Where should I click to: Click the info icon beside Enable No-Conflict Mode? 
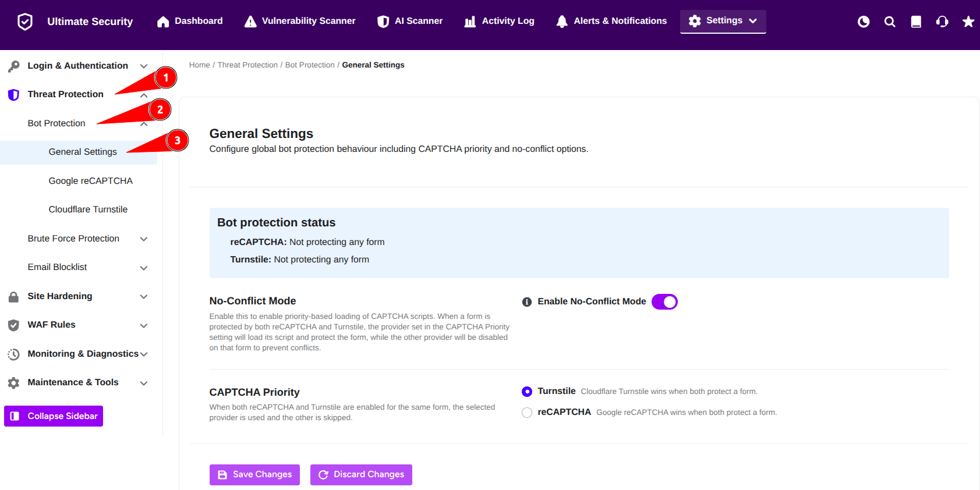(527, 302)
